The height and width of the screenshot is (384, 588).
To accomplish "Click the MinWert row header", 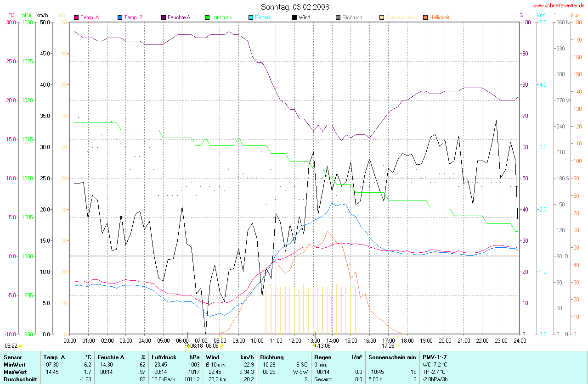I will pos(14,364).
